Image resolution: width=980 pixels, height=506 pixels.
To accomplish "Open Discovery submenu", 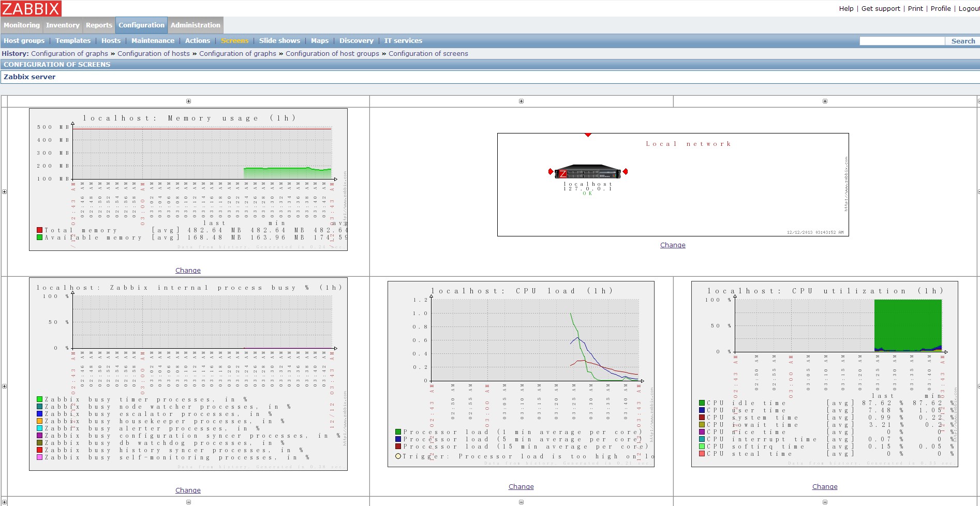I will (357, 41).
